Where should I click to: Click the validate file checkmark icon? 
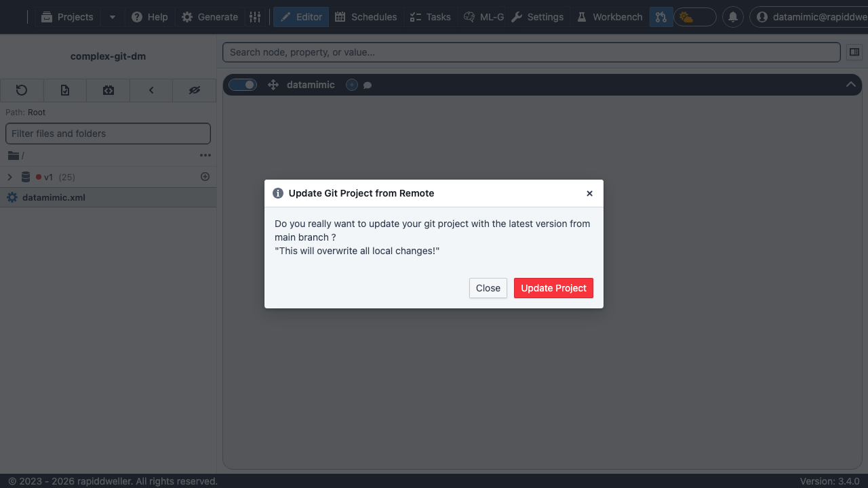pyautogui.click(x=65, y=90)
